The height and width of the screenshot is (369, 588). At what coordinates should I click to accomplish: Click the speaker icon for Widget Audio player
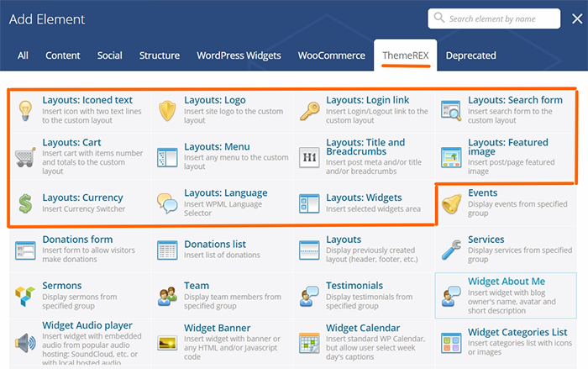pos(26,343)
